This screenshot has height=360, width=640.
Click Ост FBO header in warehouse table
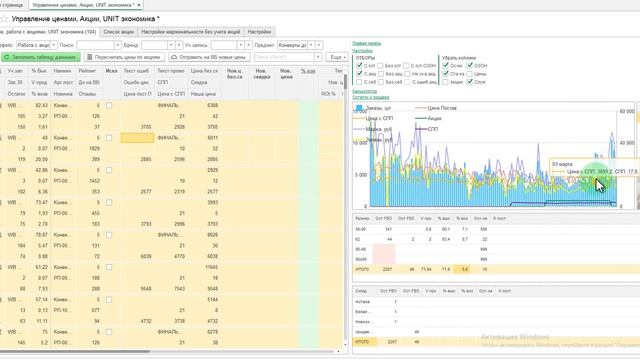pos(388,291)
